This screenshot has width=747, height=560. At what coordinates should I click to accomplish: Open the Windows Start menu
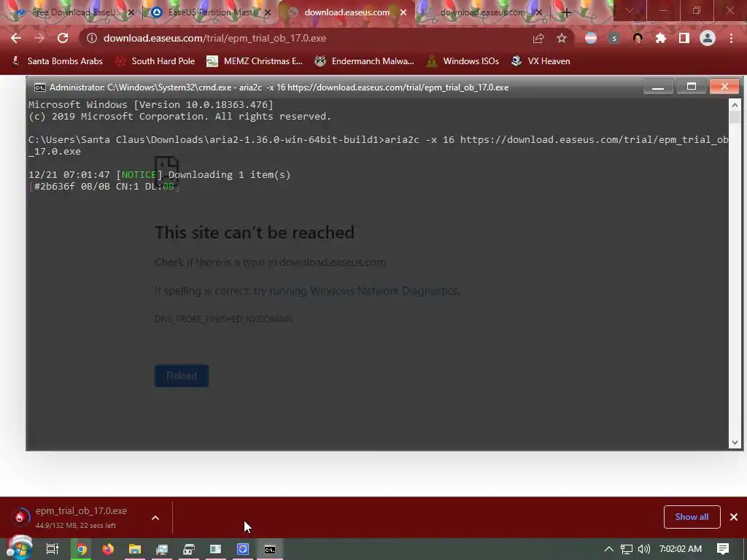tap(19, 548)
